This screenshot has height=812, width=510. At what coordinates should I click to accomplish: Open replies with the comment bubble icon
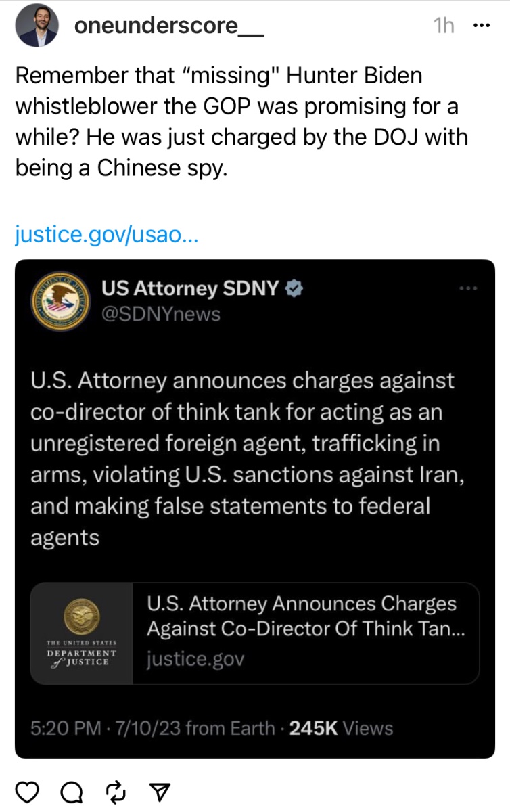[70, 790]
